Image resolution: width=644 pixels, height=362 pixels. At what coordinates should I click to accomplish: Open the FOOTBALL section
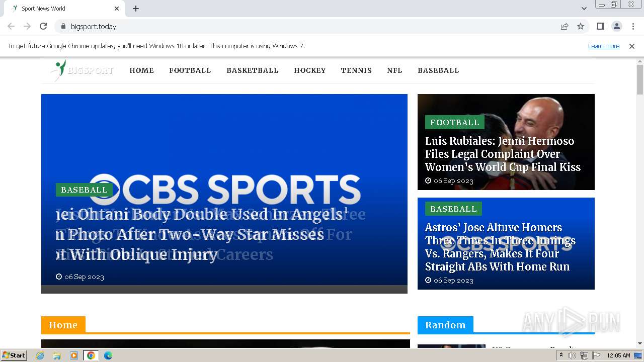190,70
